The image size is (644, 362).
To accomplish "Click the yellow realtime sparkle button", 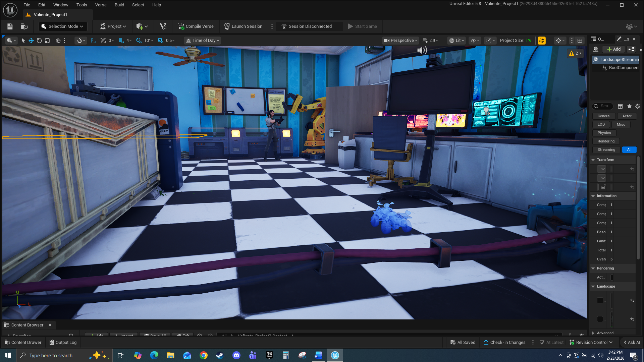I will (x=541, y=41).
